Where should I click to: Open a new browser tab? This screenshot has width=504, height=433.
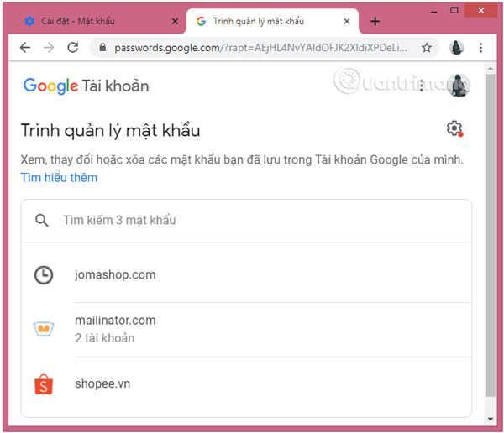tap(375, 21)
